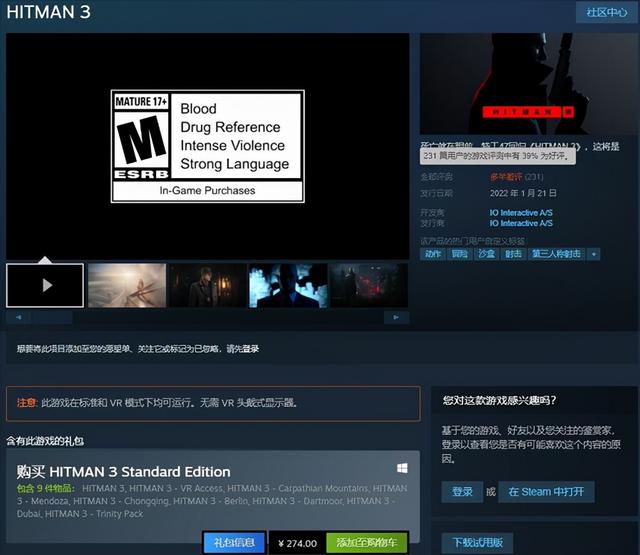Click the Windows platform icon on Standard Edition
The width and height of the screenshot is (640, 555).
click(402, 468)
